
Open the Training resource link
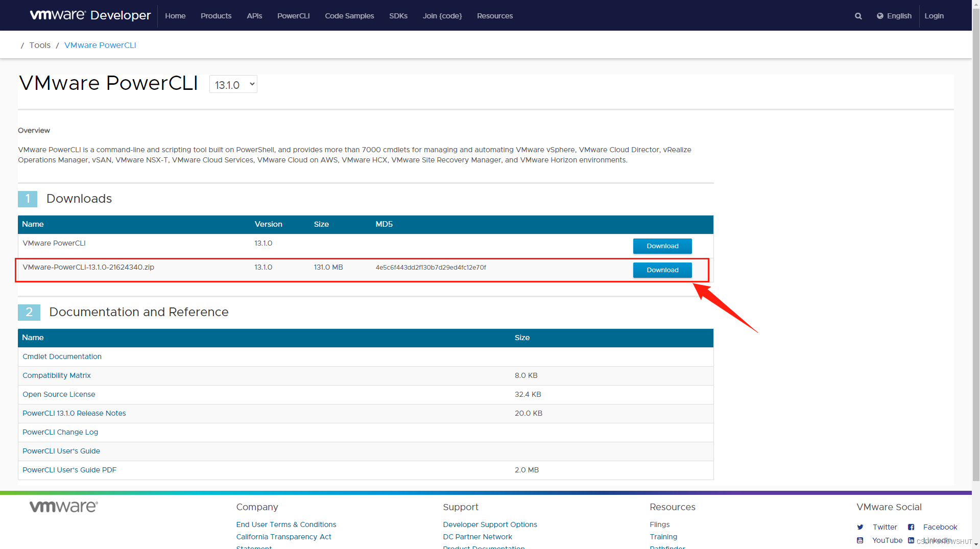(663, 537)
